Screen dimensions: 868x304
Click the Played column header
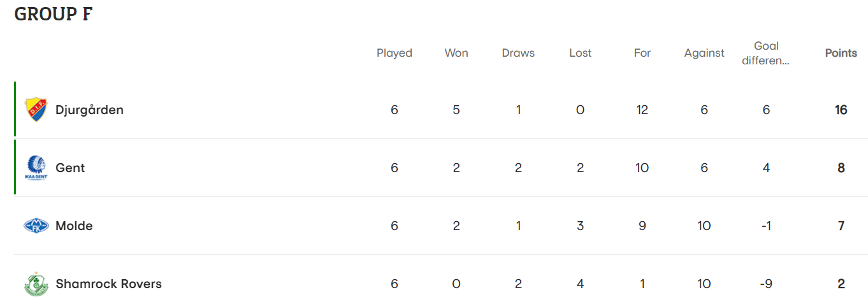click(x=394, y=53)
